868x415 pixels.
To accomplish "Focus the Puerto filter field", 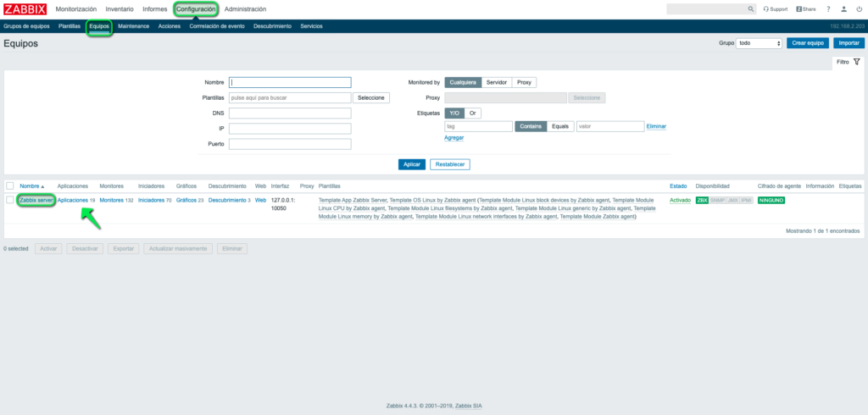I will (x=290, y=144).
